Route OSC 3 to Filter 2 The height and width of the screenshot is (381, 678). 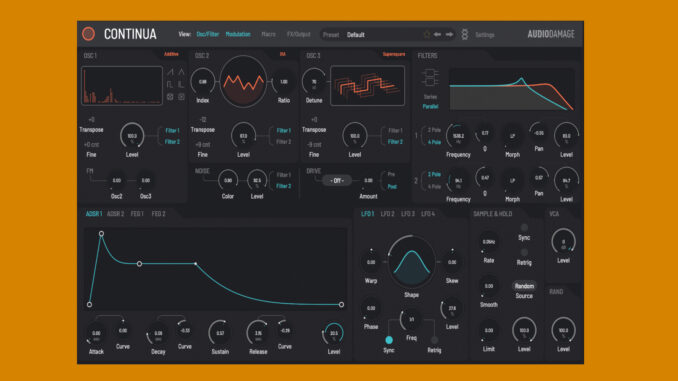tap(395, 141)
